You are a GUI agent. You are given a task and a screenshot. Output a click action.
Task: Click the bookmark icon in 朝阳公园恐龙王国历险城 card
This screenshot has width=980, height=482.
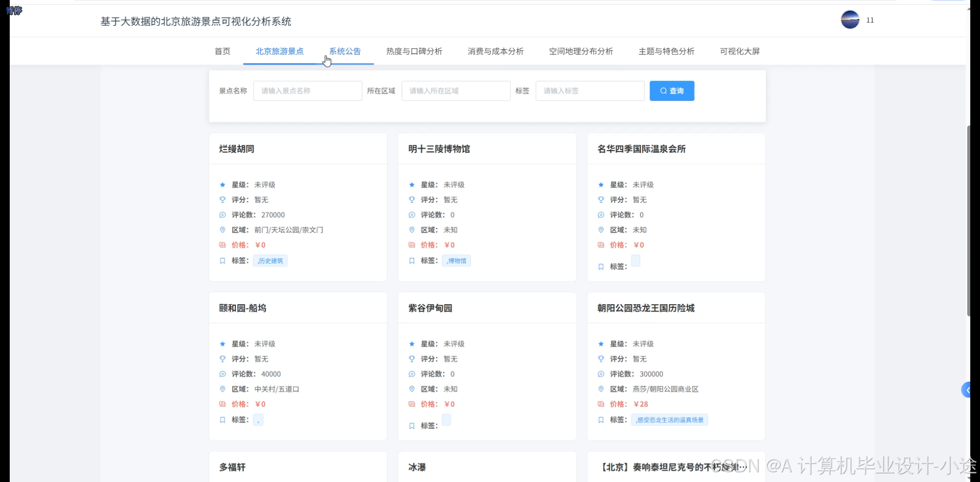click(601, 420)
